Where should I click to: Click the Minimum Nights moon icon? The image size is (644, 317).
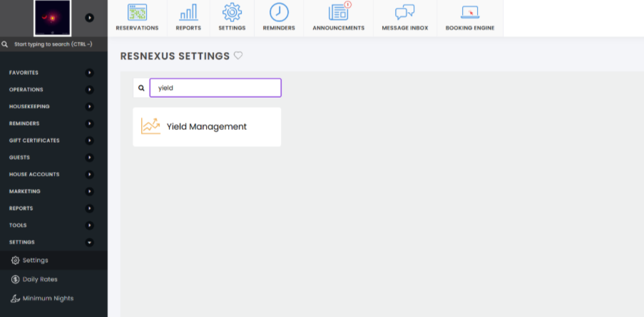click(15, 298)
